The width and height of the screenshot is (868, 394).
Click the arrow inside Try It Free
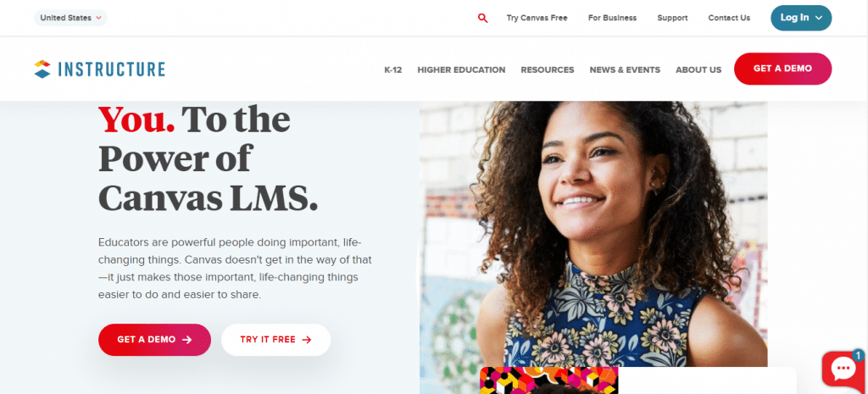(x=307, y=340)
